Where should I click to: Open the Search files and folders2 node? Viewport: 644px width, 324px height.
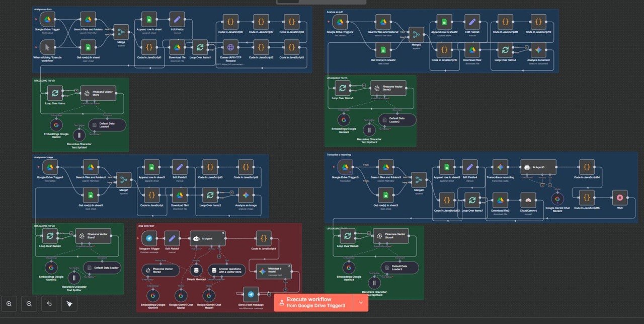[383, 22]
